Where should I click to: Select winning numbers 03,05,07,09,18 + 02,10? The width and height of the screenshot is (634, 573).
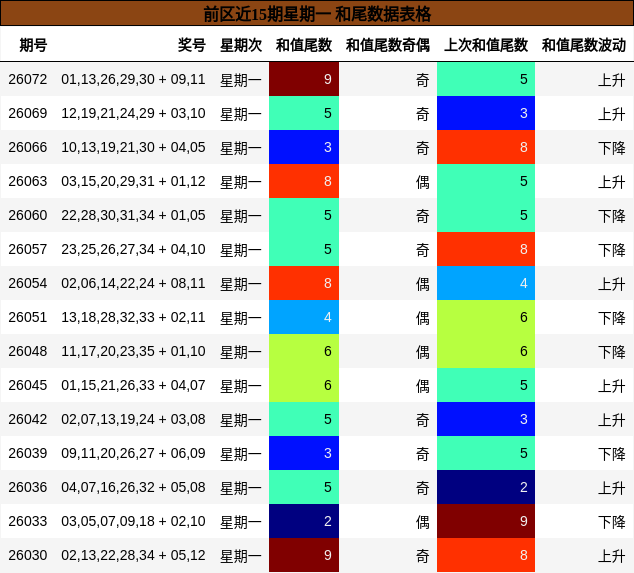pos(133,521)
